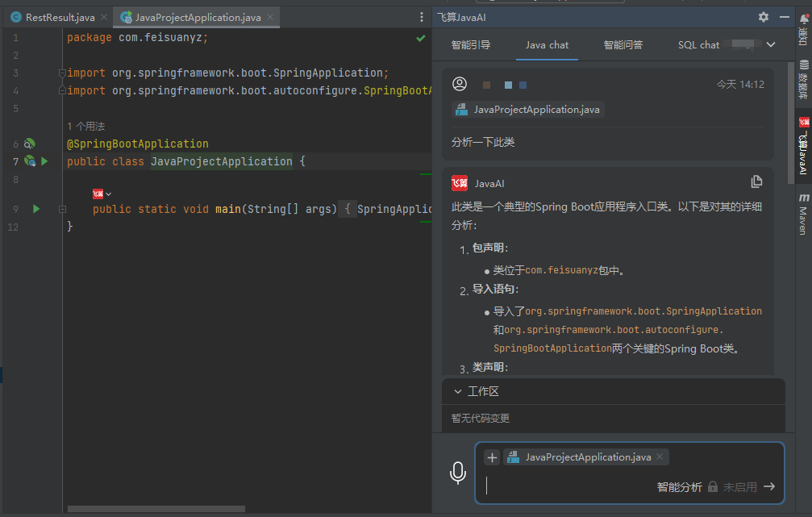Open the 飞算 inline dropdown above main method

coord(102,194)
